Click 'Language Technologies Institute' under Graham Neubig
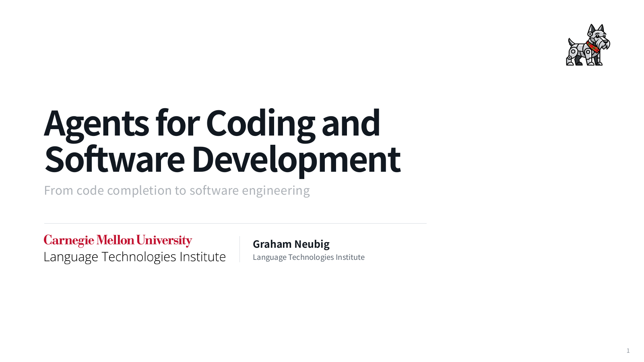 309,257
